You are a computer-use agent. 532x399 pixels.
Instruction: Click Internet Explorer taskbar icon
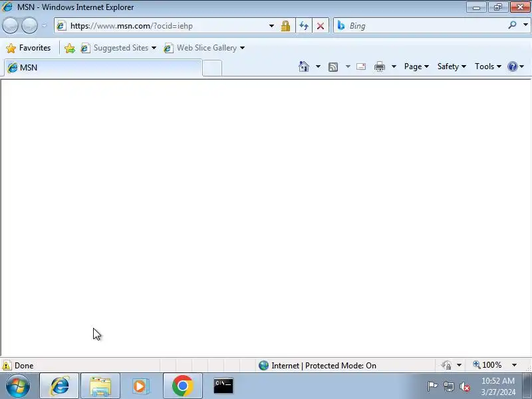pyautogui.click(x=59, y=386)
